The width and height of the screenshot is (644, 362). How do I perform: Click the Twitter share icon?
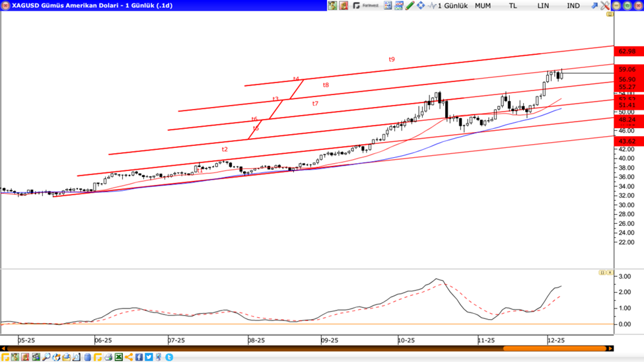coord(149,357)
